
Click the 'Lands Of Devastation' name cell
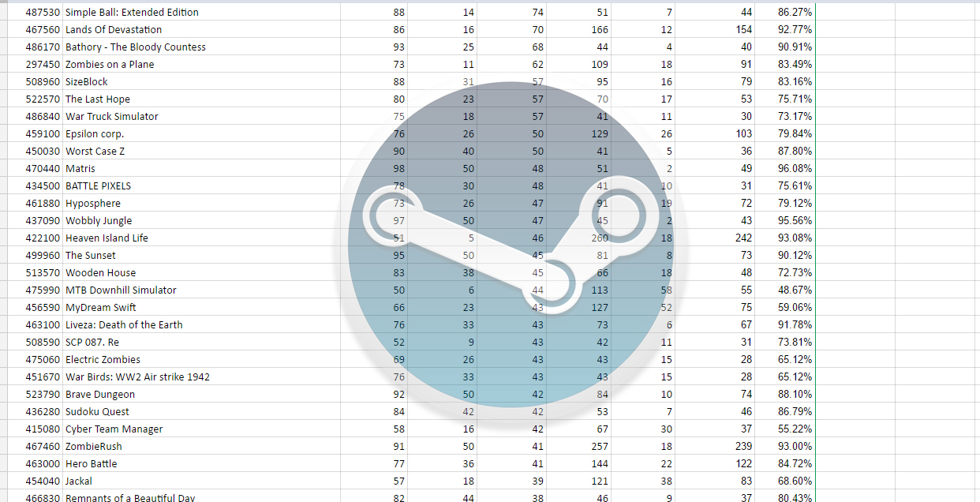click(x=202, y=30)
